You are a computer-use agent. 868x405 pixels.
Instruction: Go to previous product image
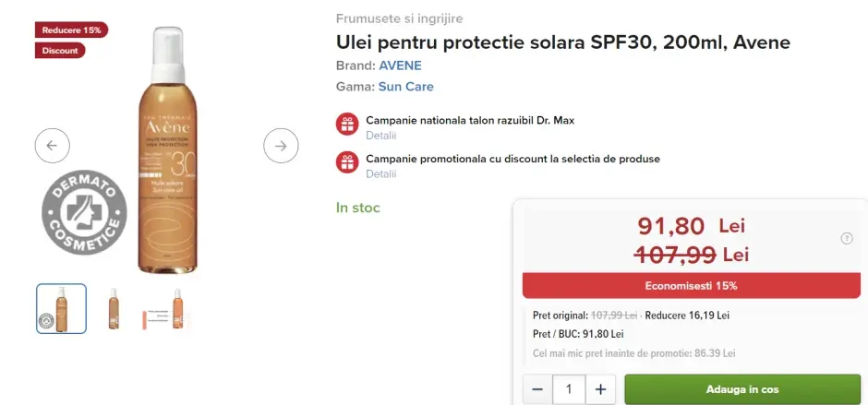tap(52, 145)
